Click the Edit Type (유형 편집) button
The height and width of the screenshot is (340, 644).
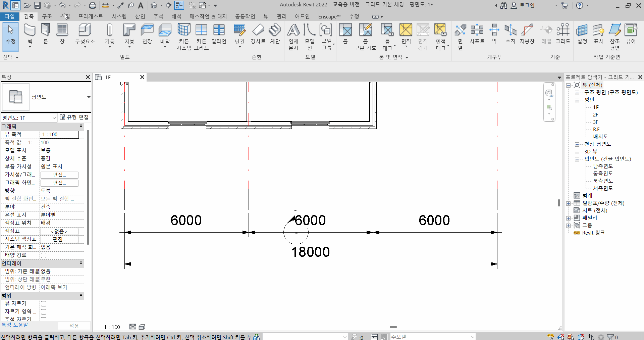pos(74,117)
